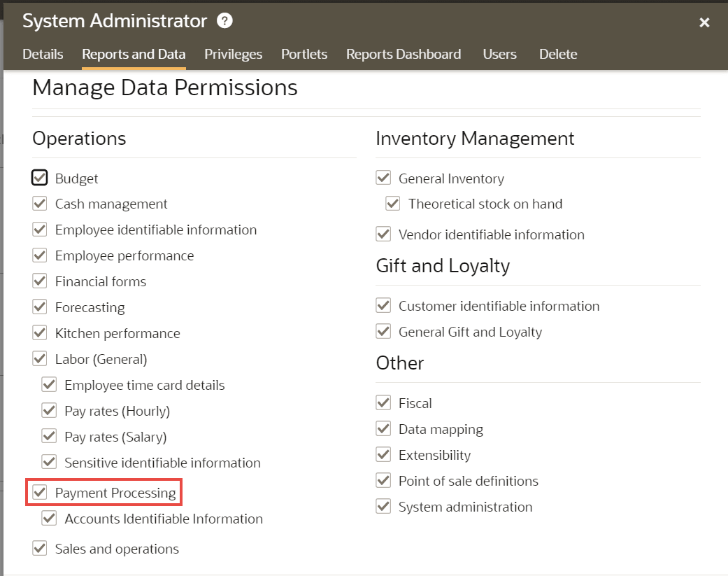Uncheck Customer identifiable information checkbox
This screenshot has width=728, height=576.
tap(383, 306)
